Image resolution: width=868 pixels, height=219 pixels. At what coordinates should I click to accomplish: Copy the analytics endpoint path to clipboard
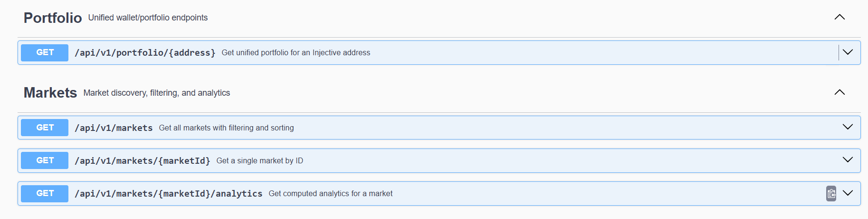tap(831, 193)
